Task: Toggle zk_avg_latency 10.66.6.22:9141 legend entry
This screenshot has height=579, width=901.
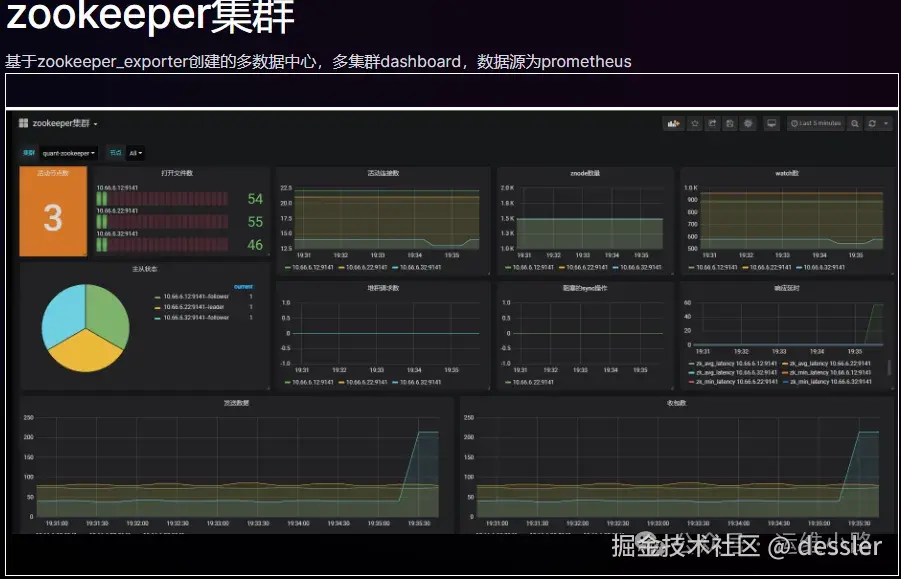Action: pyautogui.click(x=826, y=364)
